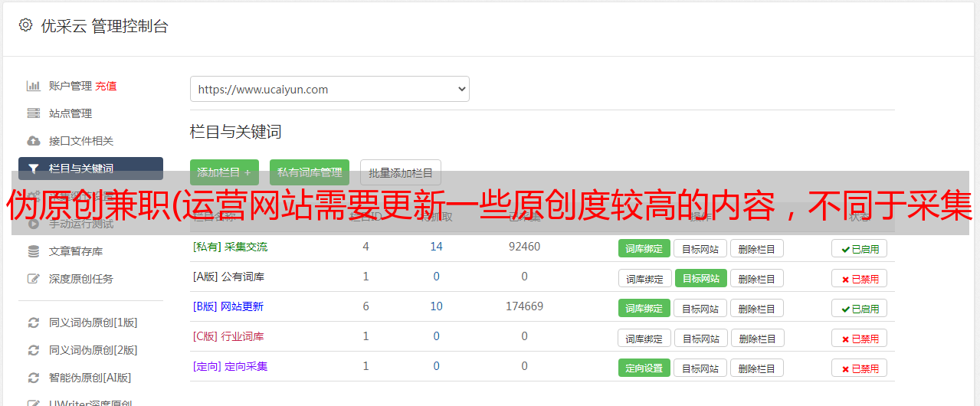Open 接口文件相关 in the sidebar

(81, 141)
